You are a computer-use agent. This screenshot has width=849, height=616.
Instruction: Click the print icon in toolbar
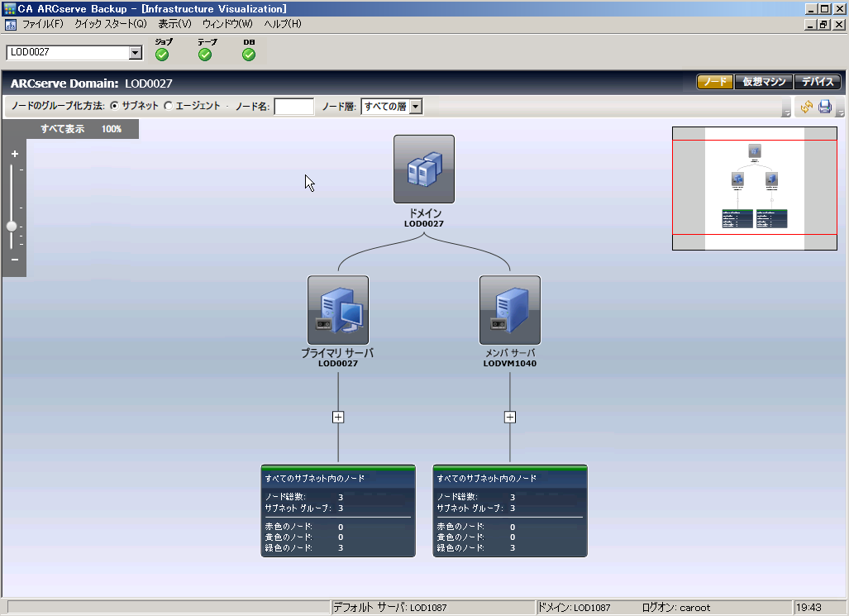[824, 107]
